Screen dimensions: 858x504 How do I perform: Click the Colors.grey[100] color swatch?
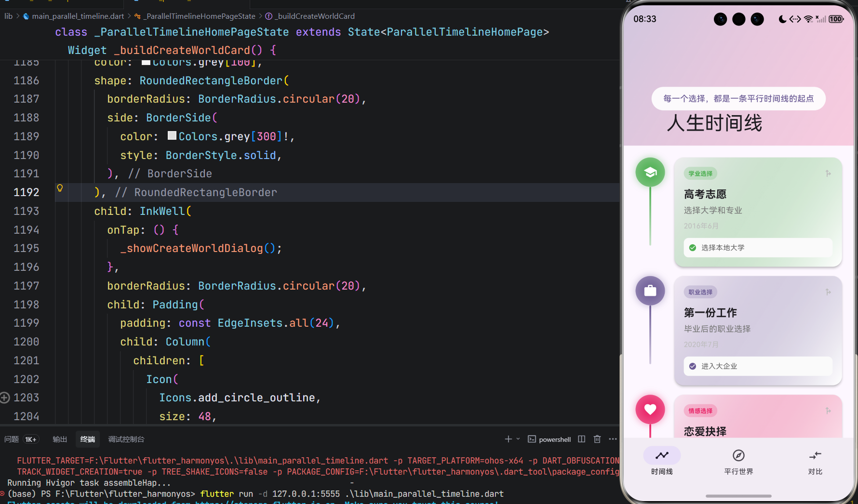click(x=146, y=63)
